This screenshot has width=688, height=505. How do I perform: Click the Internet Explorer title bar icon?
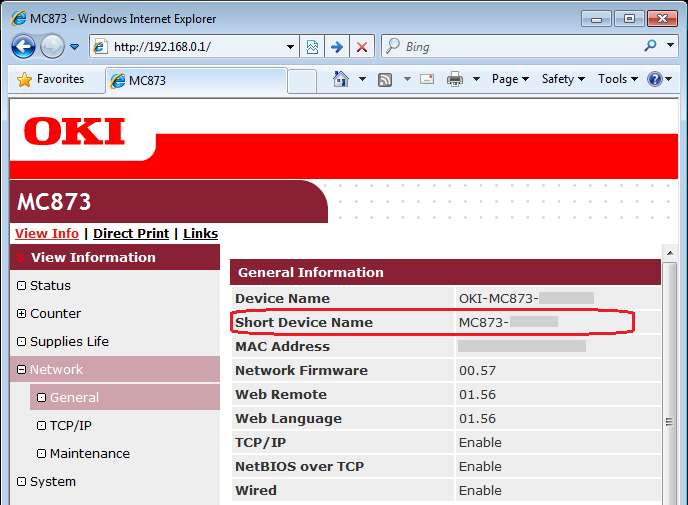(x=18, y=18)
